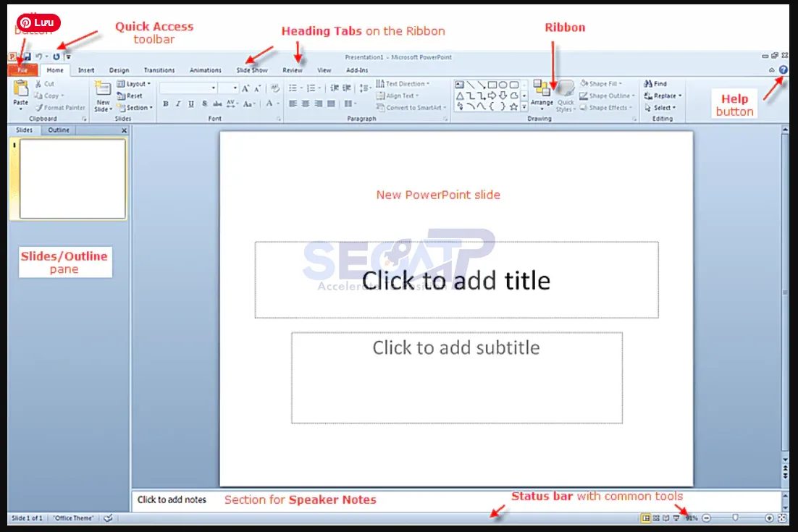The width and height of the screenshot is (798, 532).
Task: Open the Review ribbon tab
Action: [x=292, y=70]
